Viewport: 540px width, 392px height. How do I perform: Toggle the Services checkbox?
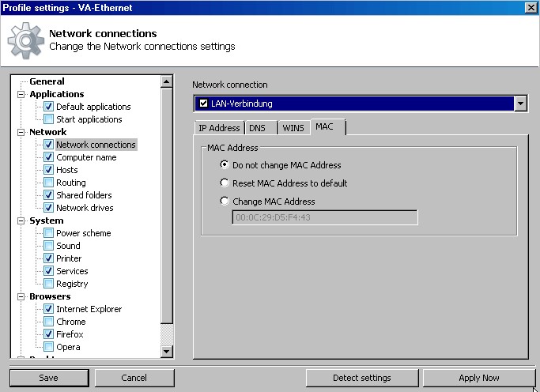tap(48, 271)
